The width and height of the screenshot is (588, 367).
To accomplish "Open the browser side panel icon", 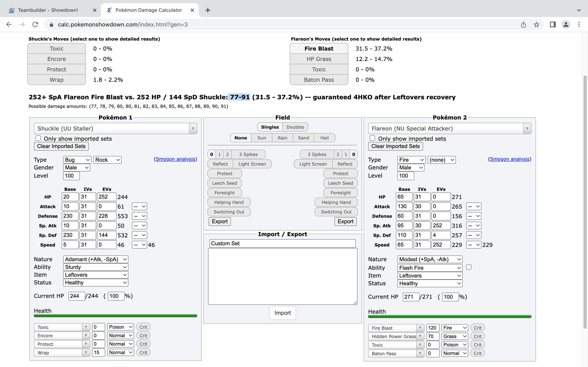I will 553,24.
